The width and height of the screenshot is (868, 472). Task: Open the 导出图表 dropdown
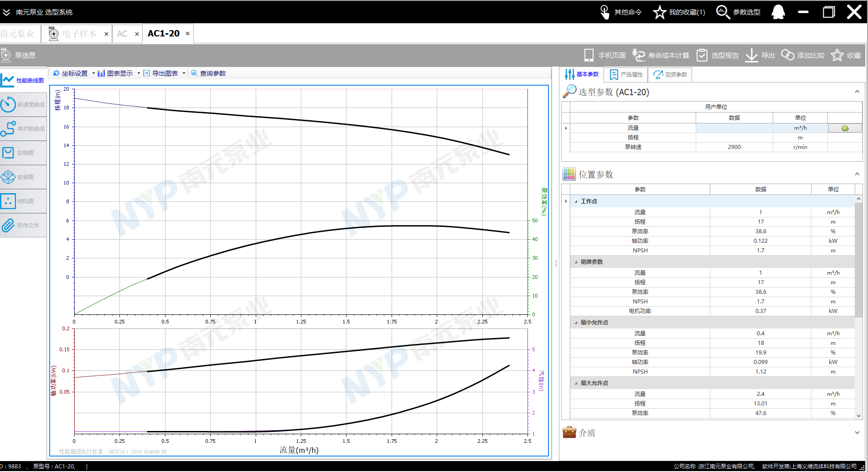[x=184, y=73]
